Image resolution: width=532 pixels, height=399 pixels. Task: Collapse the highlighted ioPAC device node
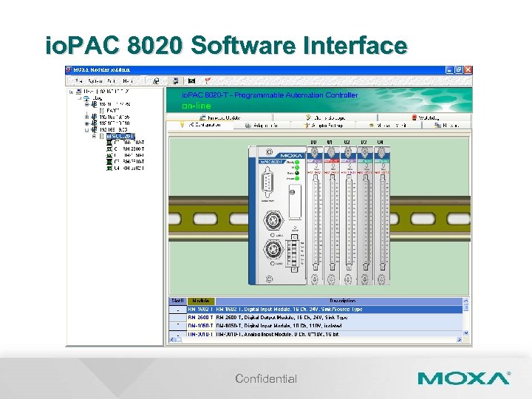pyautogui.click(x=95, y=137)
